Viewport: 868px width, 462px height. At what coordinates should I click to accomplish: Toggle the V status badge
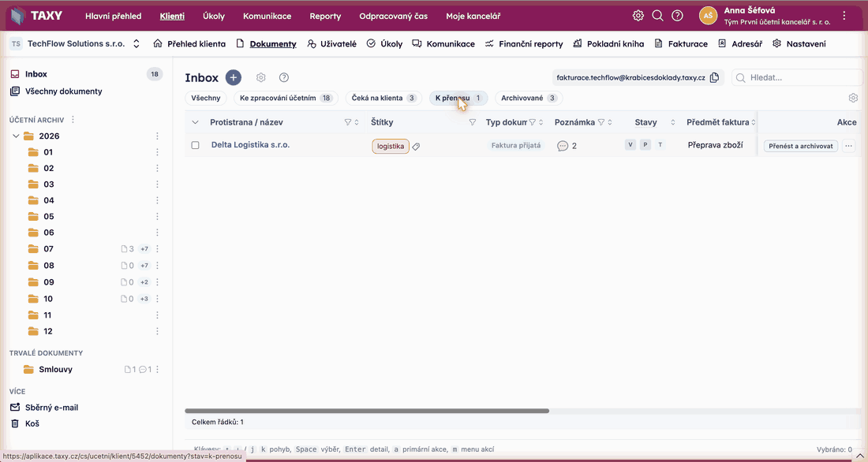tap(630, 145)
